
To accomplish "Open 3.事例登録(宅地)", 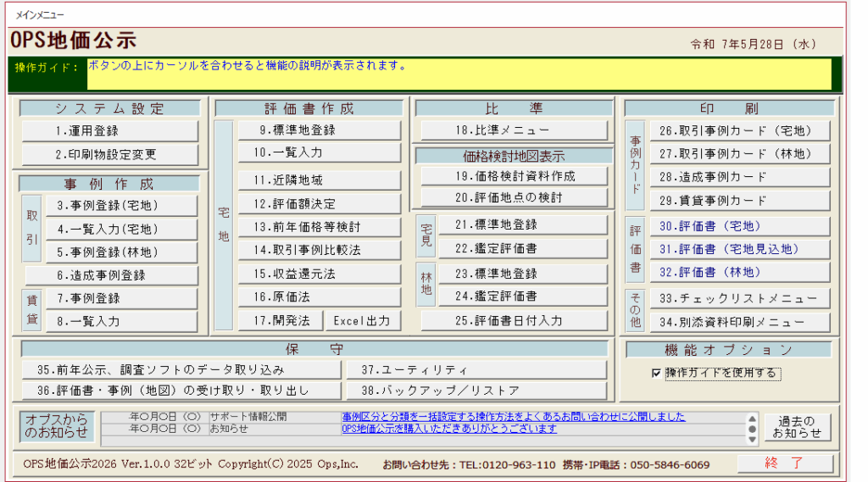I will [121, 205].
